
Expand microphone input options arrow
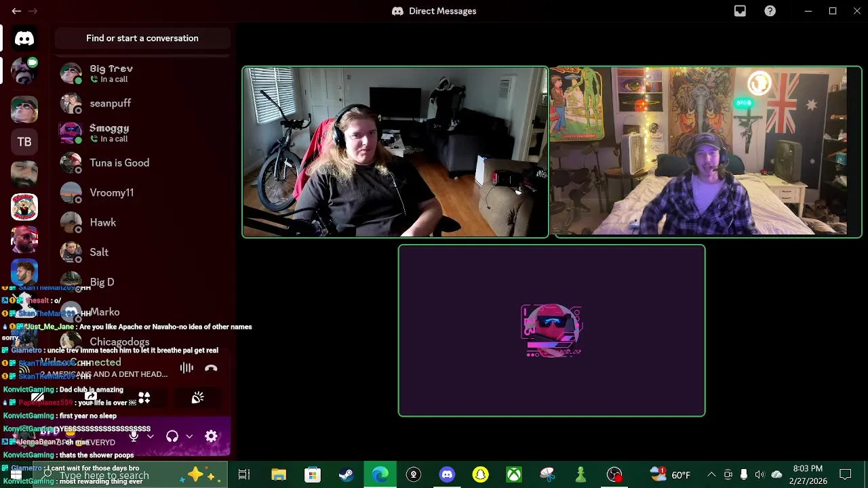pyautogui.click(x=151, y=436)
